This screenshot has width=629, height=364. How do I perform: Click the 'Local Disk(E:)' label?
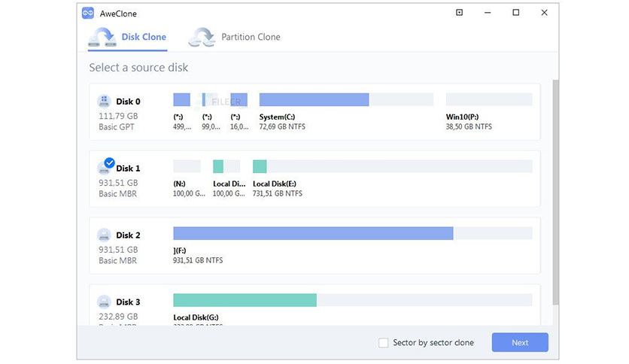(275, 184)
